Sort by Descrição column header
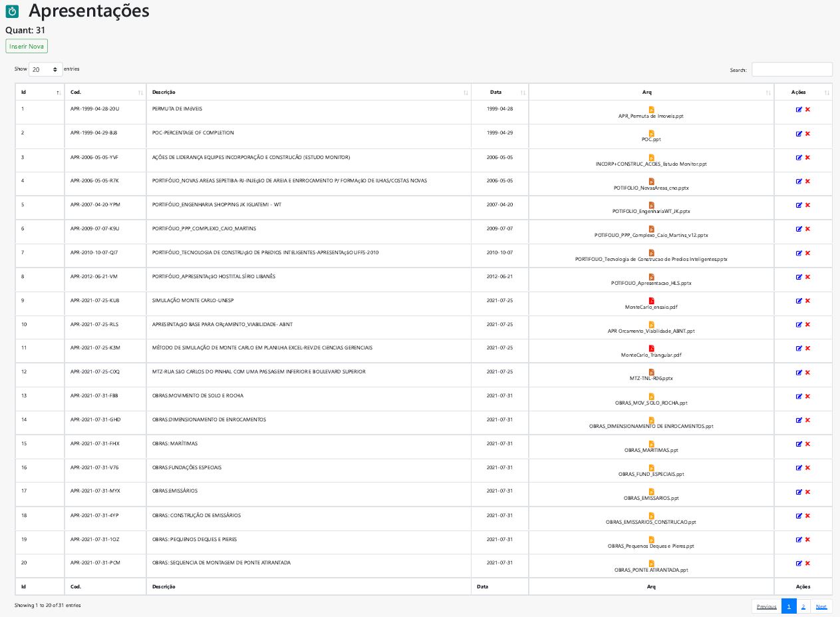 click(x=309, y=92)
